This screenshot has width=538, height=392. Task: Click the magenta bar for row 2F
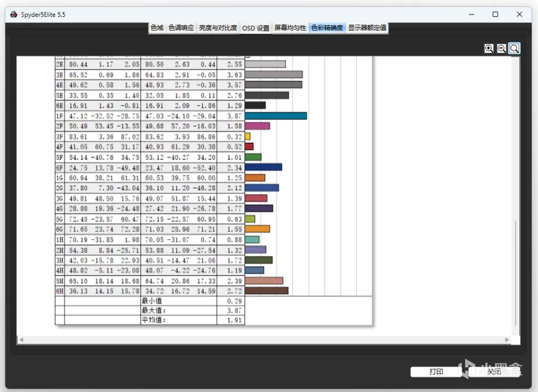(257, 126)
